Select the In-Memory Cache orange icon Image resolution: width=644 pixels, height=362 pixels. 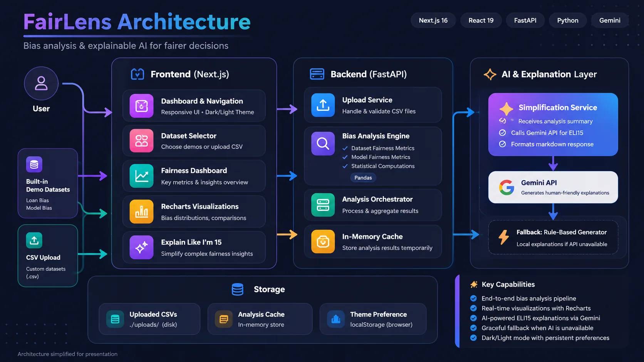pyautogui.click(x=323, y=242)
